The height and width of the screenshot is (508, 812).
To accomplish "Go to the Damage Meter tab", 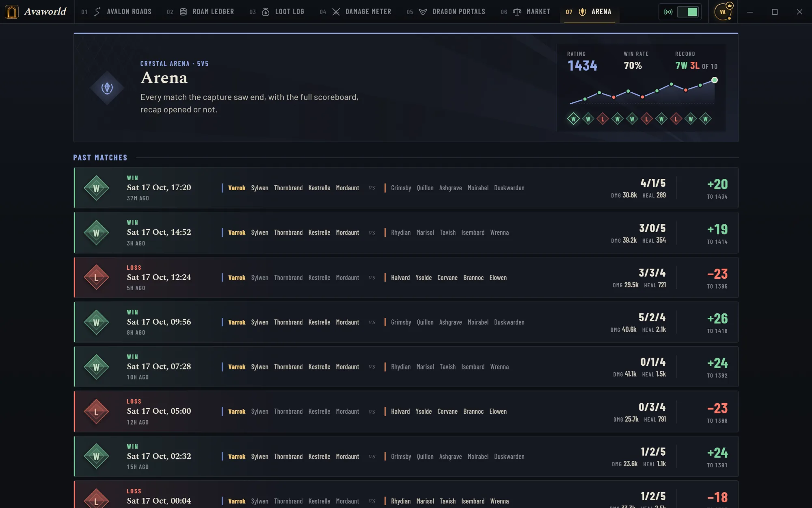I will [356, 12].
